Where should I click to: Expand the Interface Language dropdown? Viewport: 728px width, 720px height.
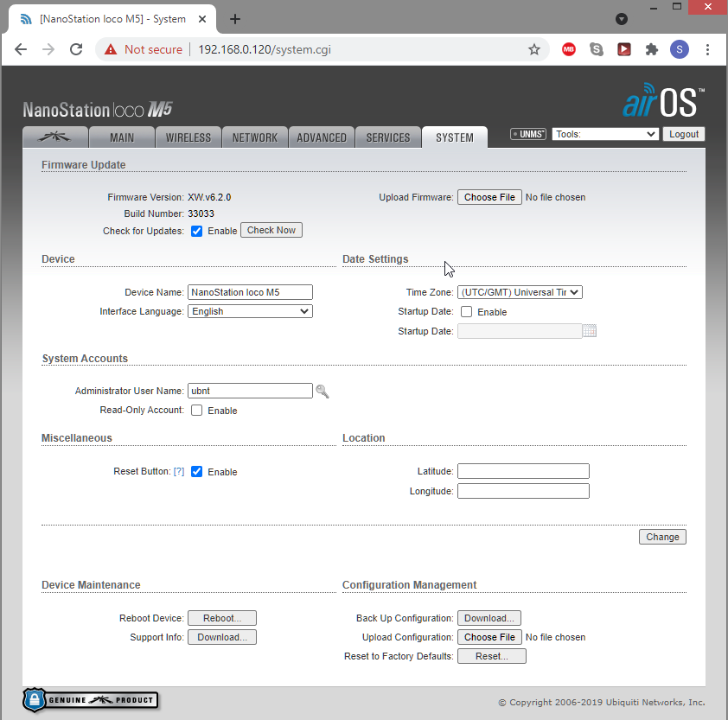250,311
